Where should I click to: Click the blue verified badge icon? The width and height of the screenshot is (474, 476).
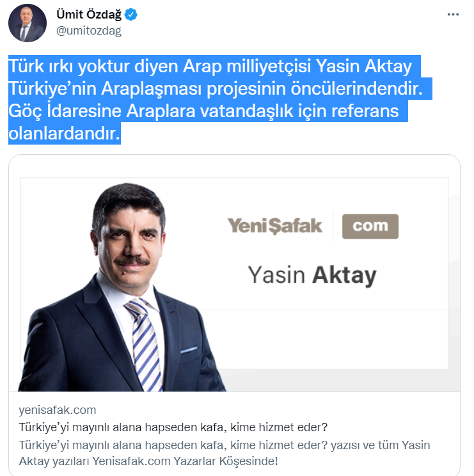coord(130,14)
